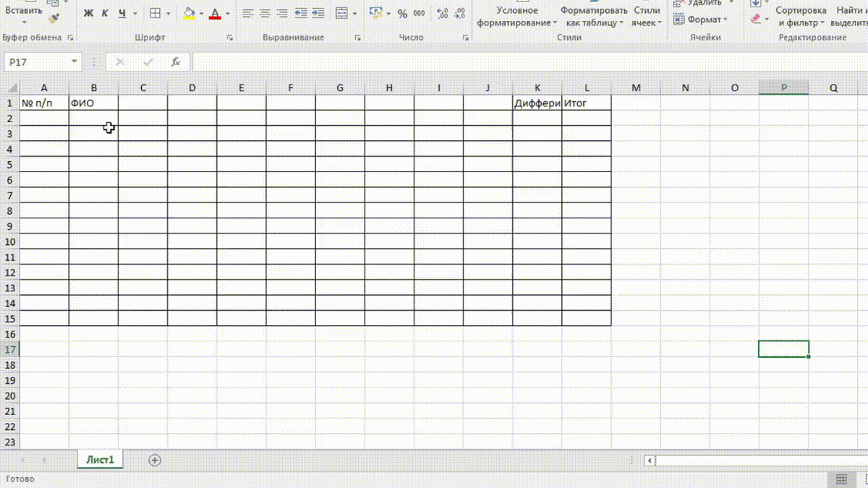Screen dimensions: 868x488
Task: Click the eraser clear icon
Action: coord(756,20)
